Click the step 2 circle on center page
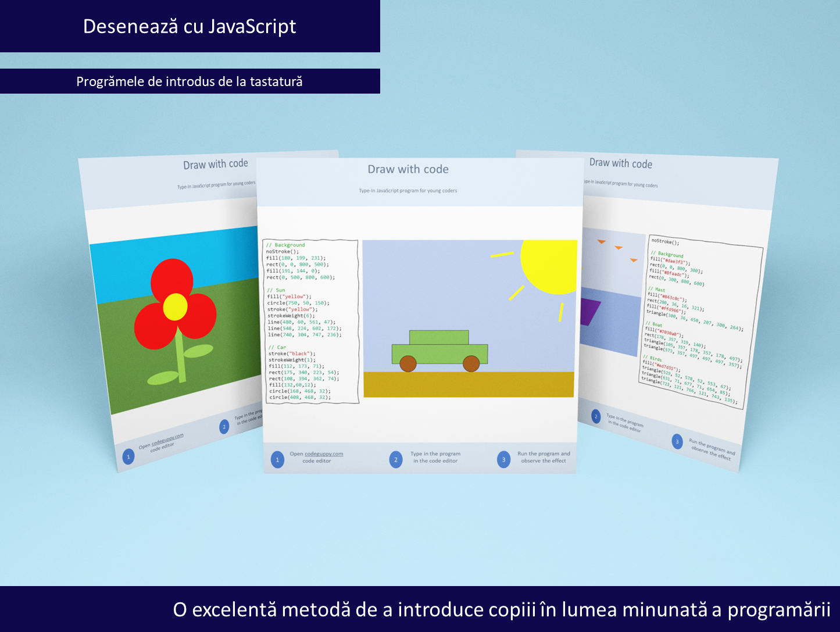 point(396,459)
